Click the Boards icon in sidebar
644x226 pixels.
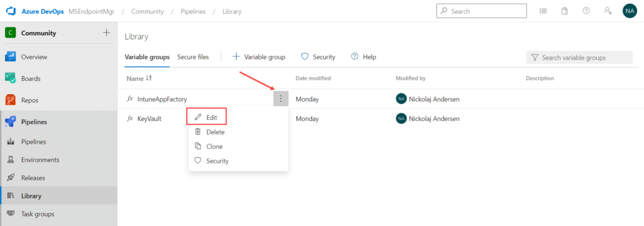coord(10,78)
